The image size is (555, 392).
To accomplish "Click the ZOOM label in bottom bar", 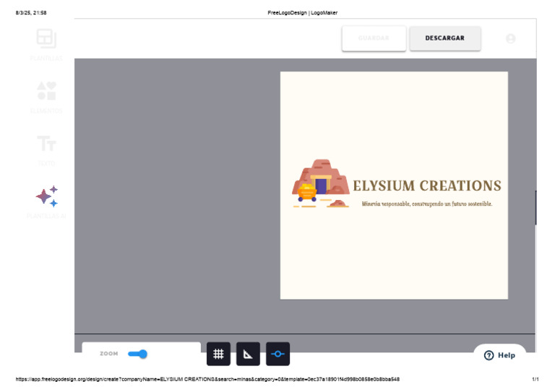I will (109, 354).
